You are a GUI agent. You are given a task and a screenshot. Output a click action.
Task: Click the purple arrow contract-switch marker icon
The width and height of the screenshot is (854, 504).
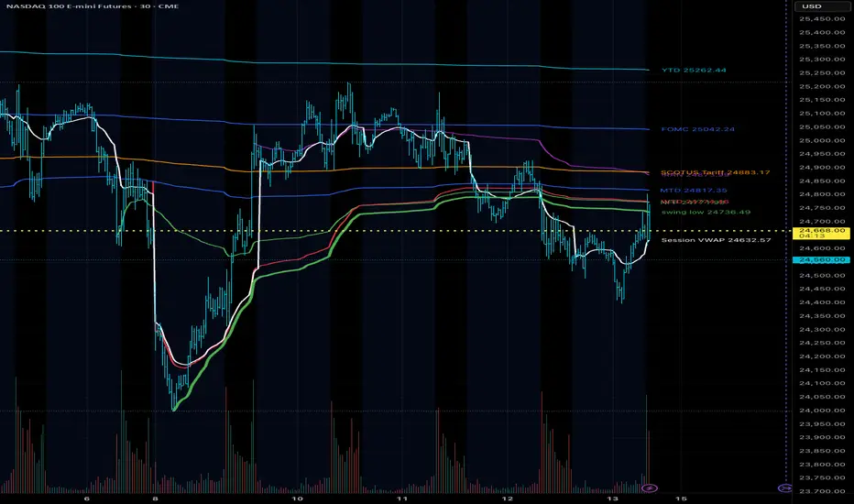click(785, 488)
